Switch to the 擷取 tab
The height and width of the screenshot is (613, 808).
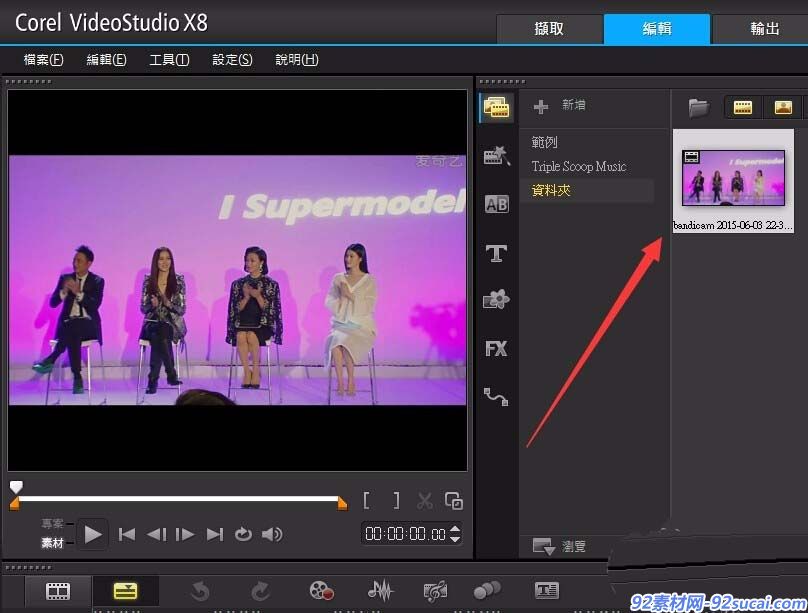point(549,29)
